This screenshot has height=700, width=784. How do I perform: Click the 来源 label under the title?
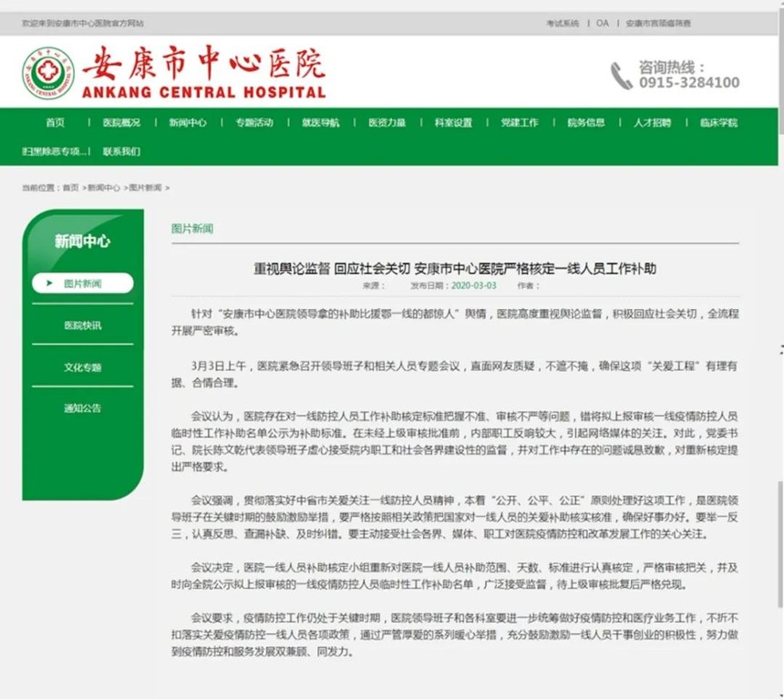[x=374, y=285]
